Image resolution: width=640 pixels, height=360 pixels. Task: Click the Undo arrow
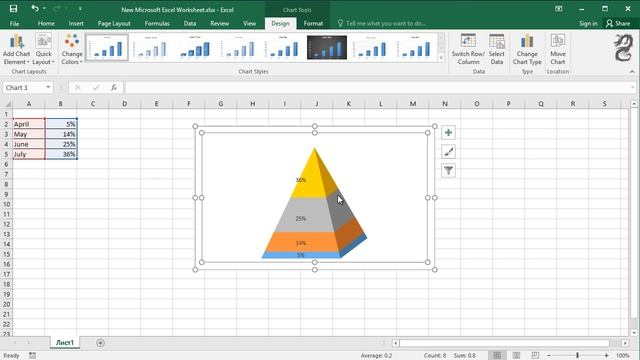click(35, 9)
